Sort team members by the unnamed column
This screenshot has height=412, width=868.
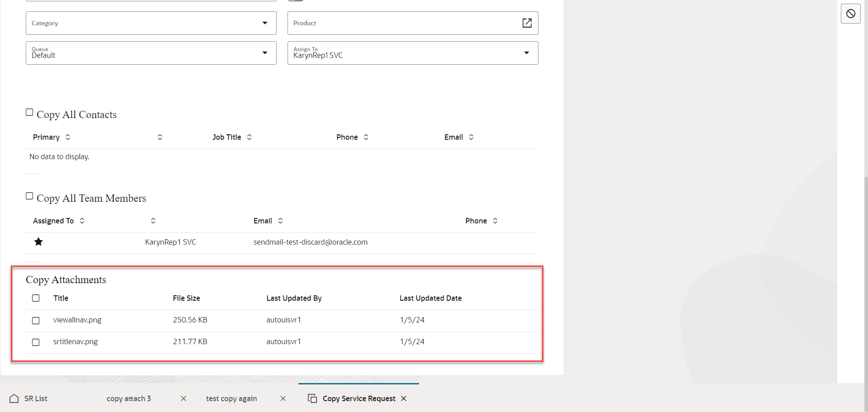point(153,221)
